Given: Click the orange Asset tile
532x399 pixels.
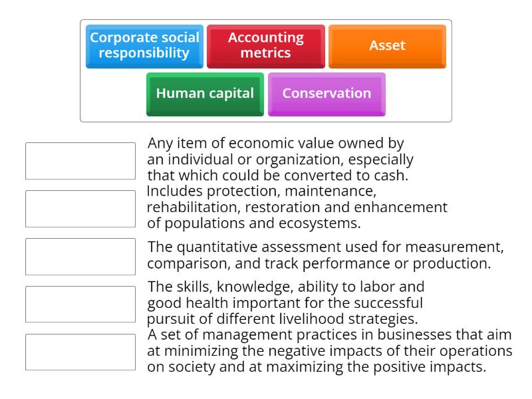Looking at the screenshot, I should point(388,47).
